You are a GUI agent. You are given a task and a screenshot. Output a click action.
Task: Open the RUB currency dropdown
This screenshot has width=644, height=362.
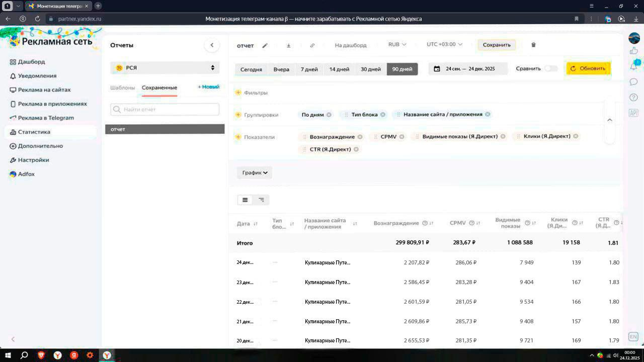click(x=397, y=45)
